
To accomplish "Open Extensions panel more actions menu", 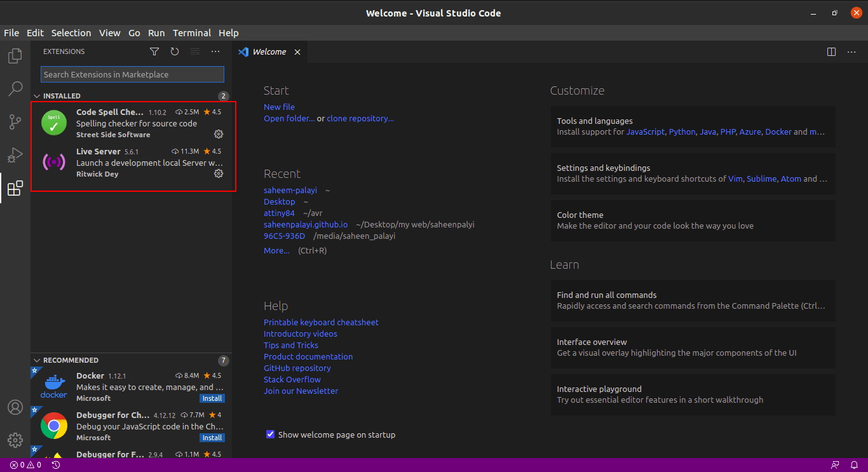I will pyautogui.click(x=215, y=51).
